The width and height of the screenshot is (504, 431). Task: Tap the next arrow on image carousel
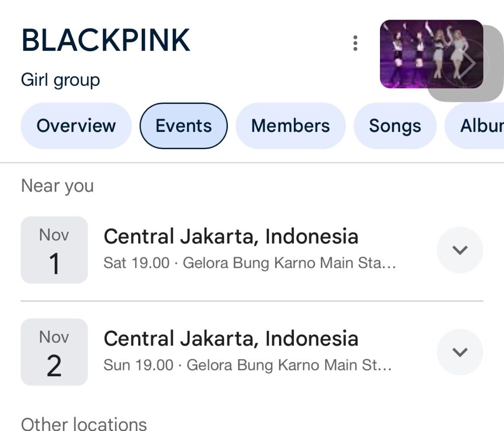click(465, 63)
